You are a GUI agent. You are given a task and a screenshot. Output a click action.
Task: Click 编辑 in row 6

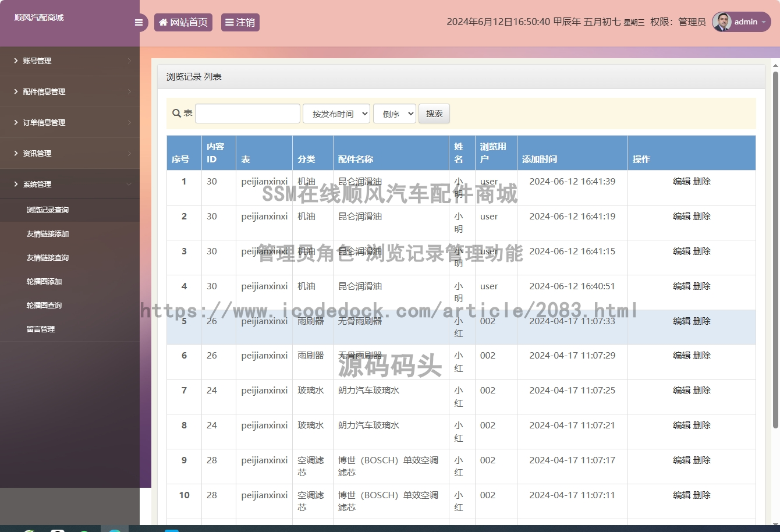pyautogui.click(x=682, y=356)
